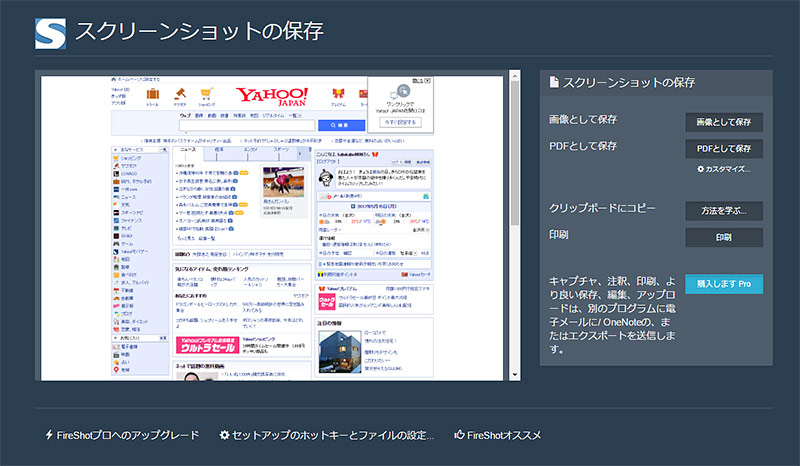
Task: Click the thumbs-up icon by FireShotオススメ
Action: (459, 435)
